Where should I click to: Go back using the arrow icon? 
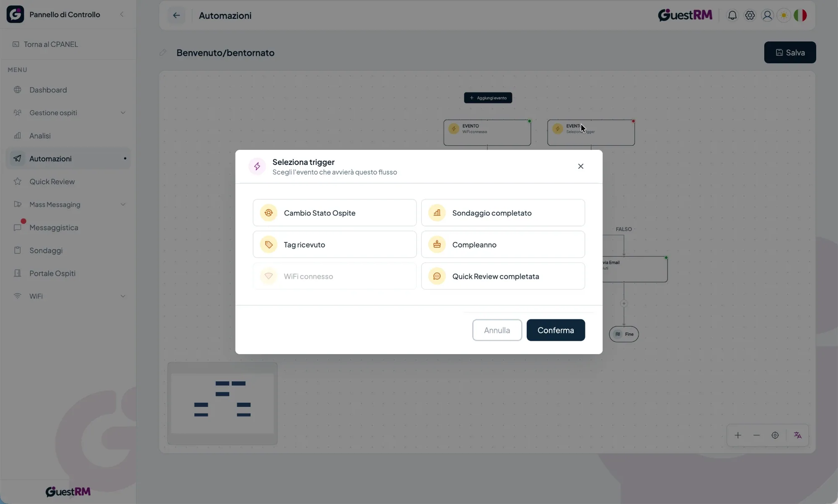[x=176, y=15]
